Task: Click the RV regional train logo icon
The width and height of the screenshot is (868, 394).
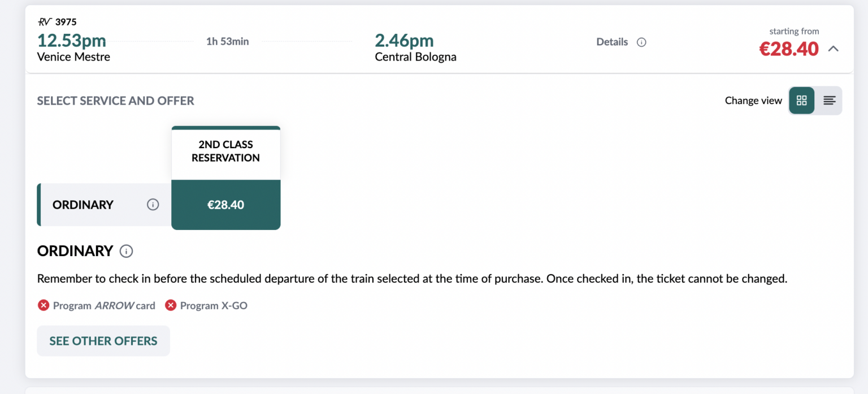Action: pos(45,22)
